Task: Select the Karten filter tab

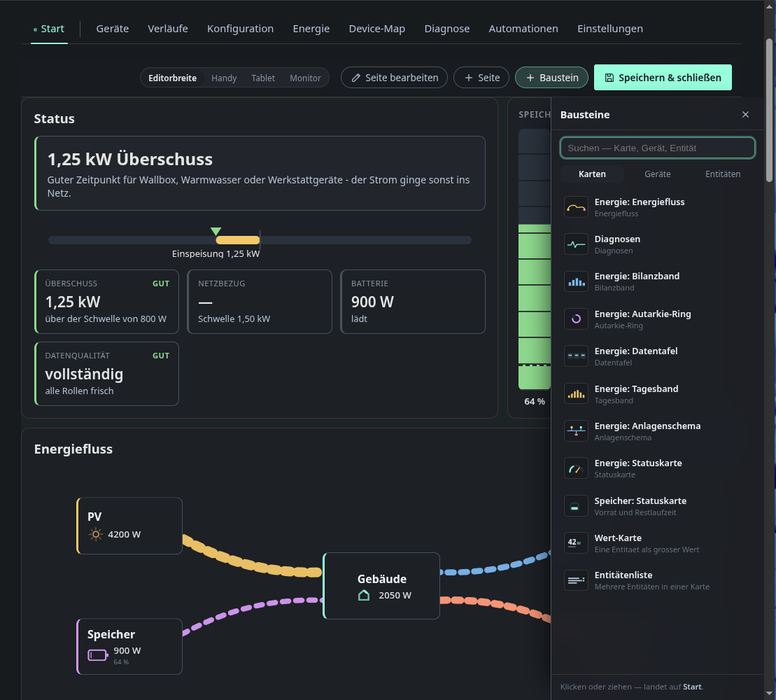Action: click(592, 174)
